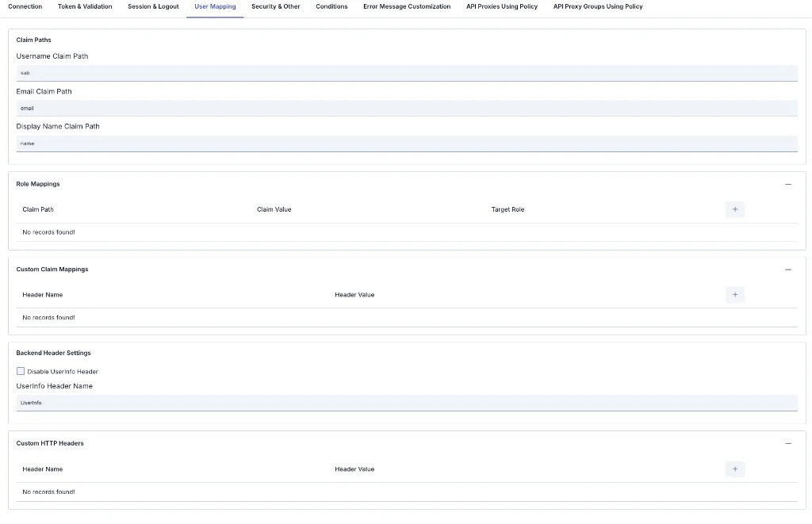Viewport: 812px width, 524px height.
Task: Add a Custom HTTP Header
Action: [734, 469]
